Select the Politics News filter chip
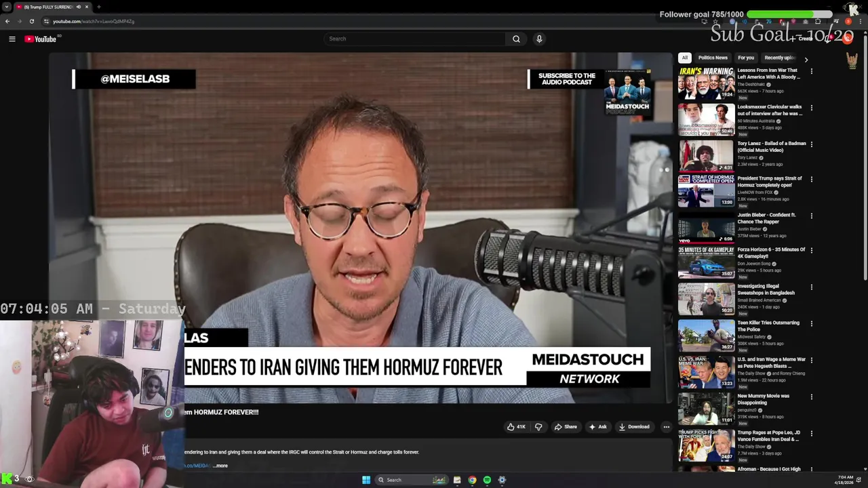The image size is (868, 488). [x=713, y=58]
